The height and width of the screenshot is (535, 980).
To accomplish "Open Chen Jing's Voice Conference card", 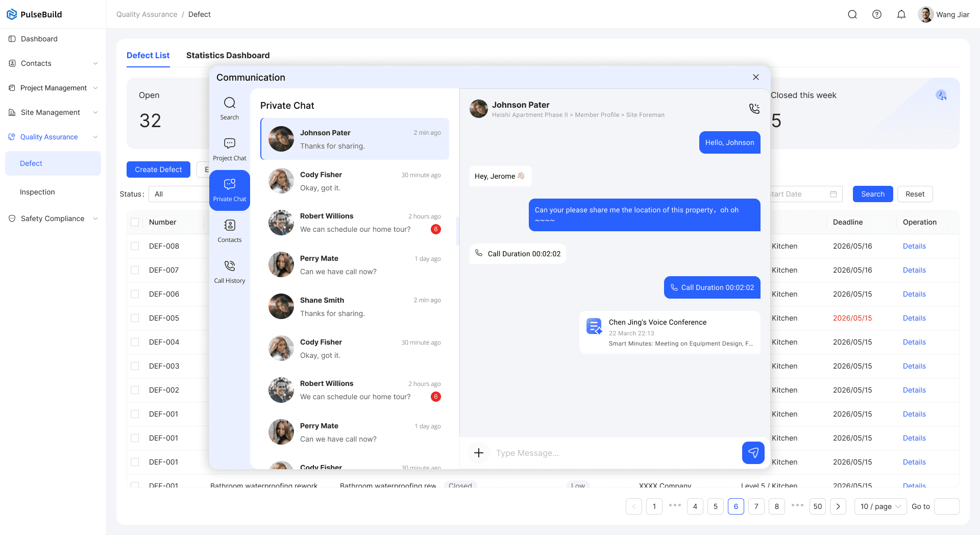I will click(670, 332).
